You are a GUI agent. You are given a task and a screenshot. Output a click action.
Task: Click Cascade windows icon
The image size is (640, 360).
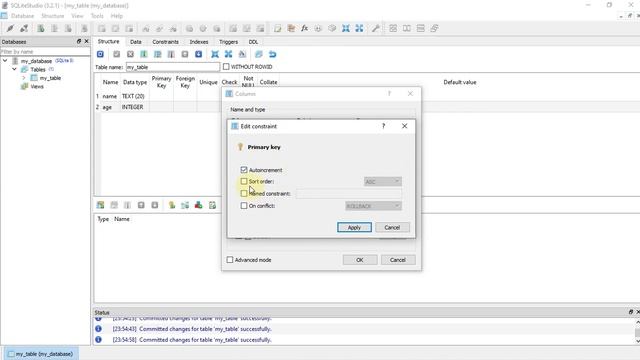[x=434, y=28]
